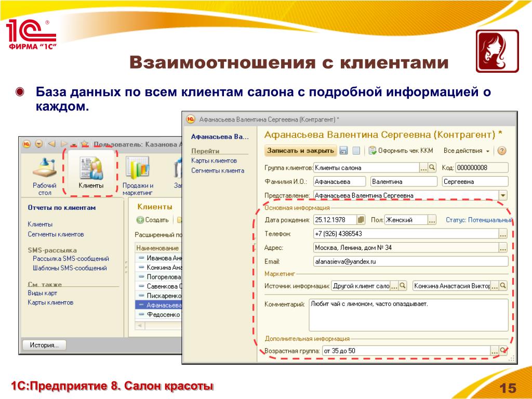Select the highlighted Афанасьева row
The width and height of the screenshot is (532, 399).
point(159,305)
